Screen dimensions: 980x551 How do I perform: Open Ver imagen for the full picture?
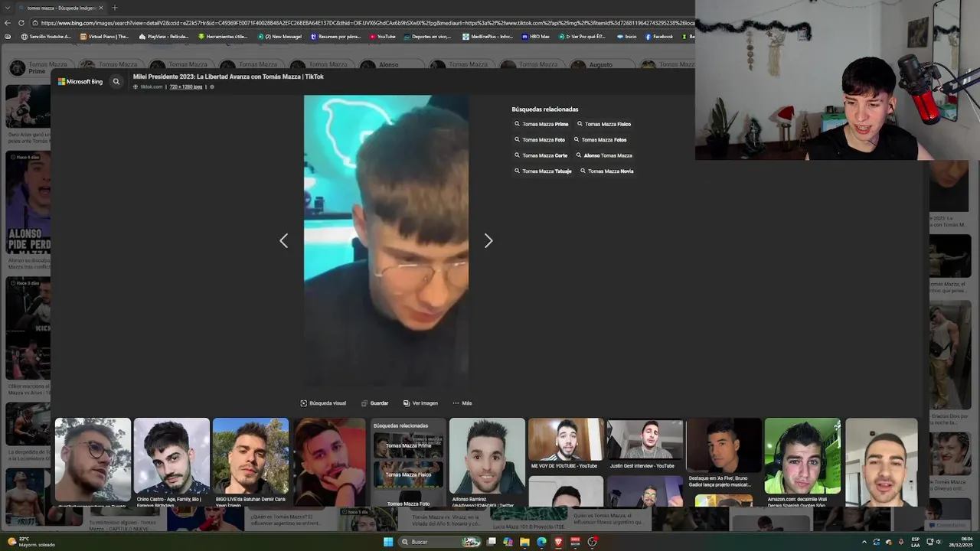pos(420,403)
